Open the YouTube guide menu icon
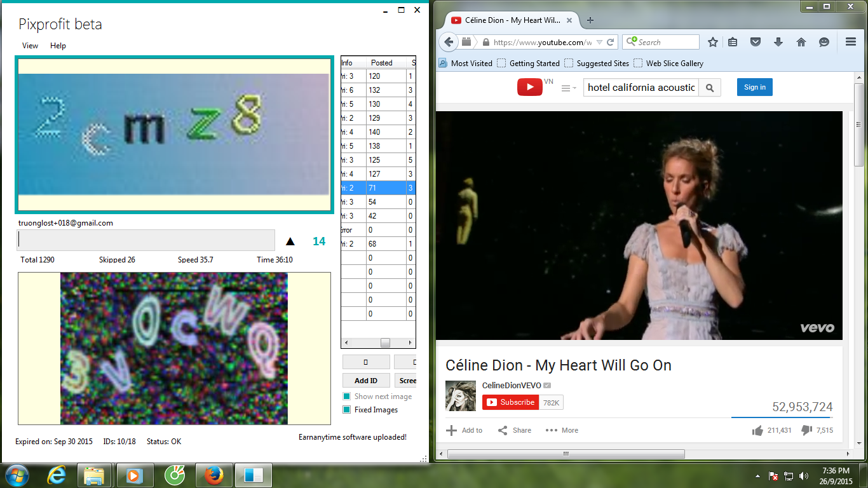The width and height of the screenshot is (868, 488). coord(569,88)
